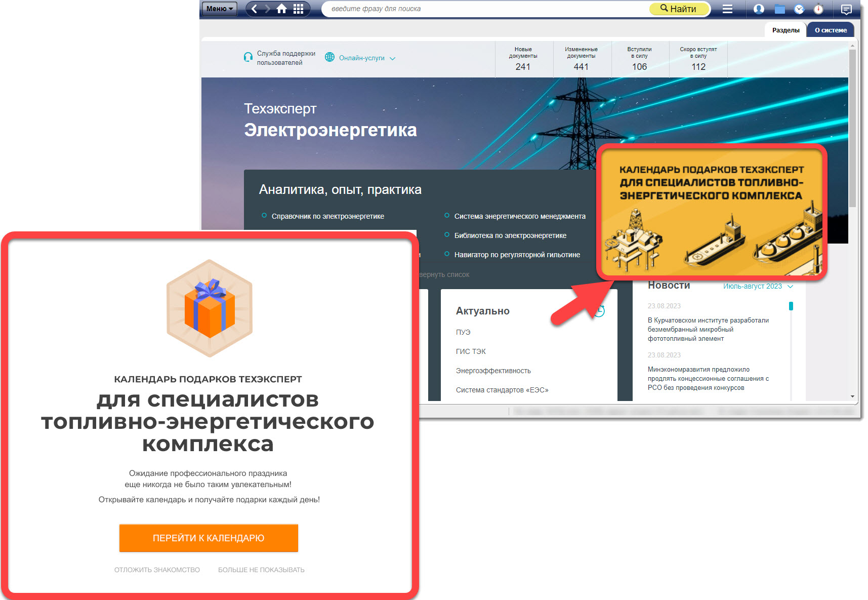Click the globe icon near Онлайн-услуги
This screenshot has width=868, height=600.
(329, 57)
